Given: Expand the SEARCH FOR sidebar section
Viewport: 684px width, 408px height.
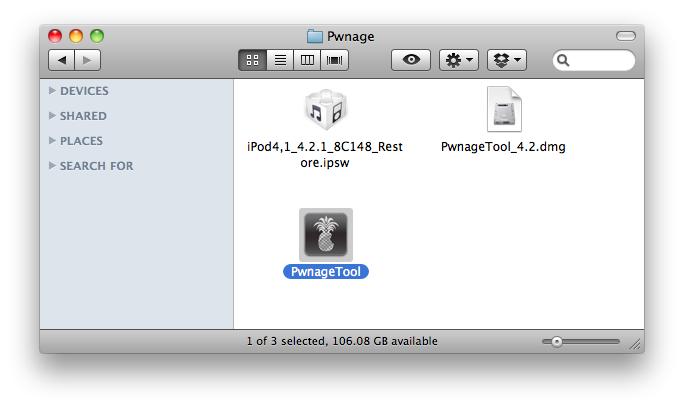Looking at the screenshot, I should tap(52, 165).
